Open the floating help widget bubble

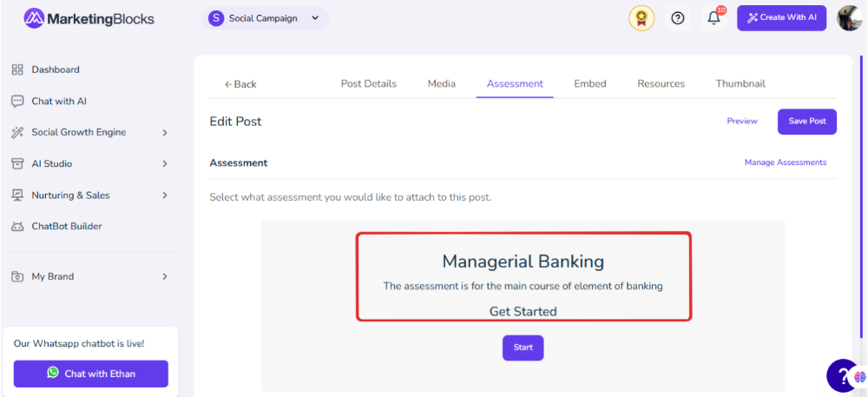[843, 375]
